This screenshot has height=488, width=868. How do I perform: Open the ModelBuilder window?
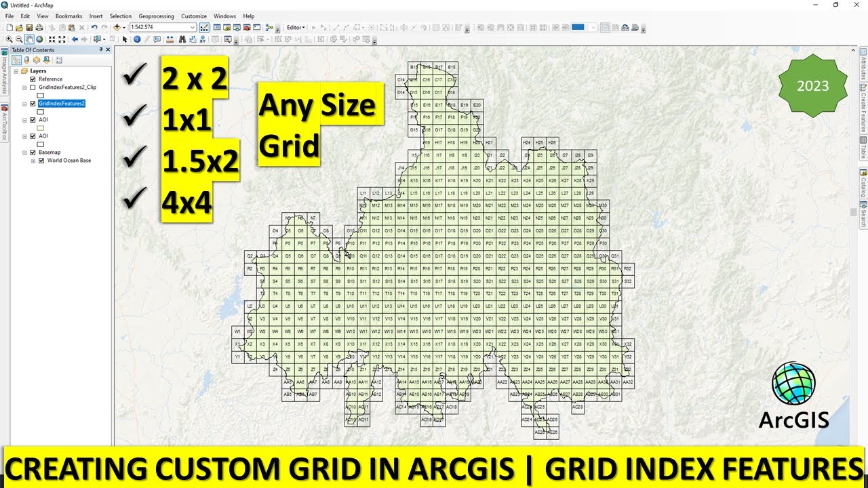pyautogui.click(x=269, y=27)
